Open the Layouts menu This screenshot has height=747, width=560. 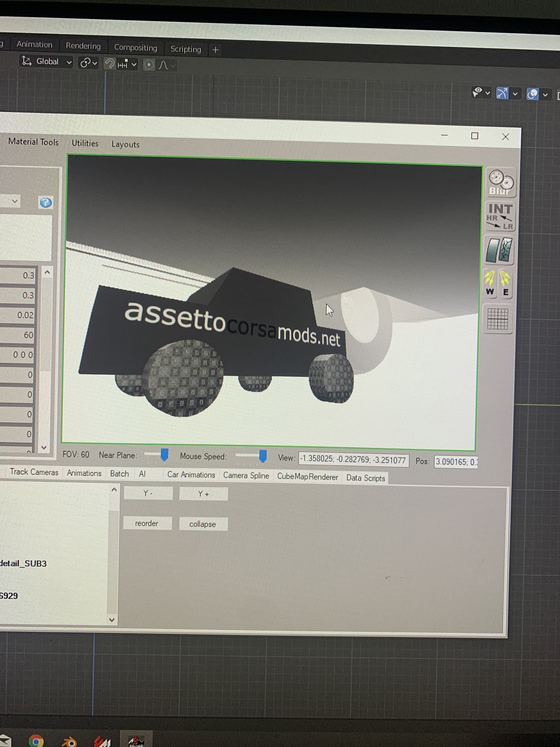(x=125, y=144)
